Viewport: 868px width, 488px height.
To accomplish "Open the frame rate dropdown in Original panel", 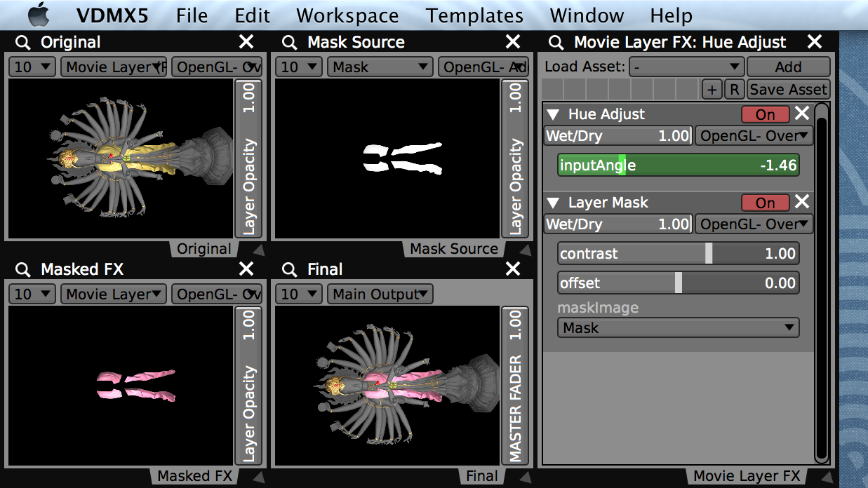I will [32, 67].
